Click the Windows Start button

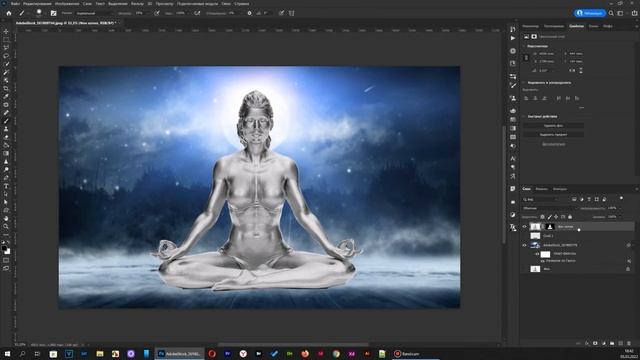coord(7,354)
